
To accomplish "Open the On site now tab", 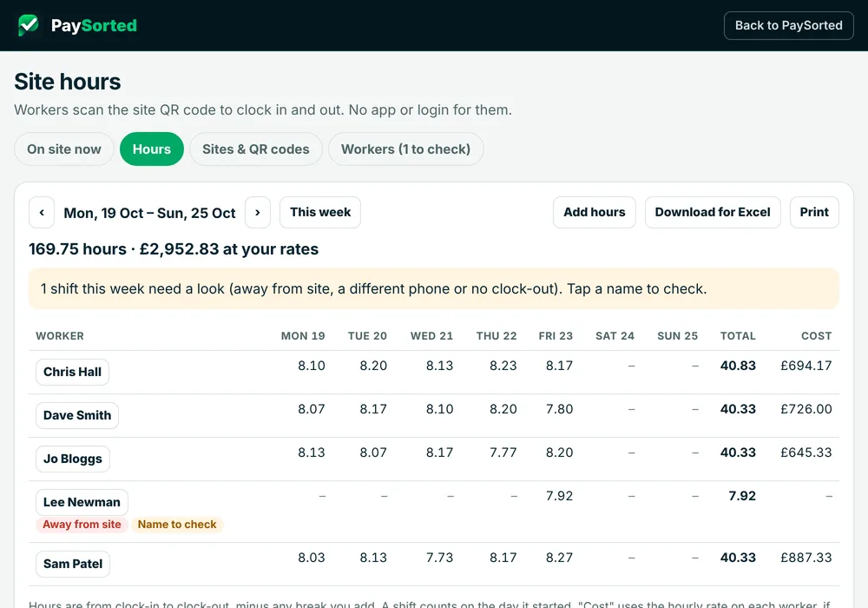I will click(64, 149).
